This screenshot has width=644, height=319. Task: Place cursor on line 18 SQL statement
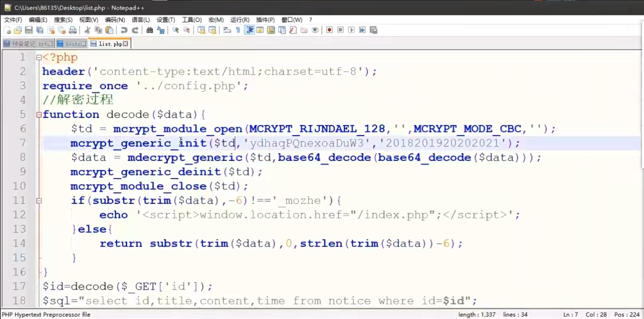pyautogui.click(x=260, y=301)
